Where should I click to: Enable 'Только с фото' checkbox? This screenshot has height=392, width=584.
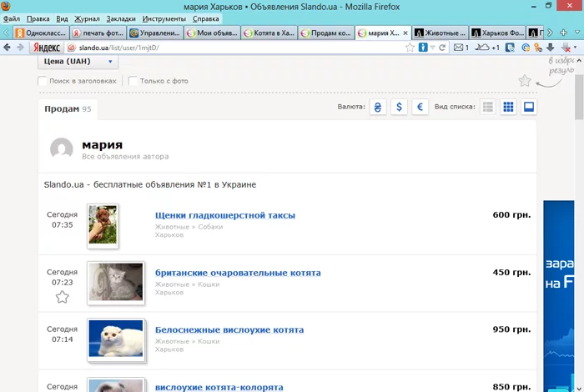click(x=133, y=81)
